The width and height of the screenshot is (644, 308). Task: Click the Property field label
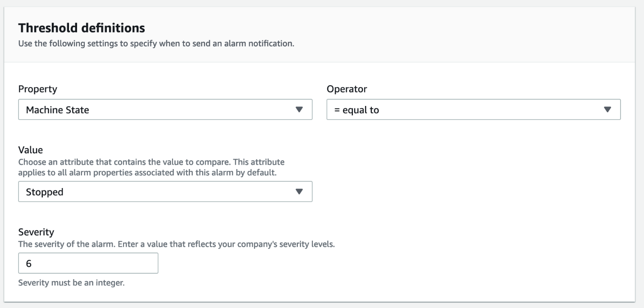37,89
